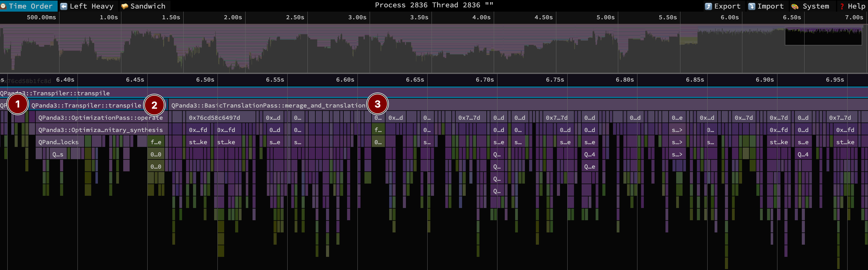This screenshot has width=868, height=270.
Task: Click the red question mark Help icon
Action: pos(842,6)
